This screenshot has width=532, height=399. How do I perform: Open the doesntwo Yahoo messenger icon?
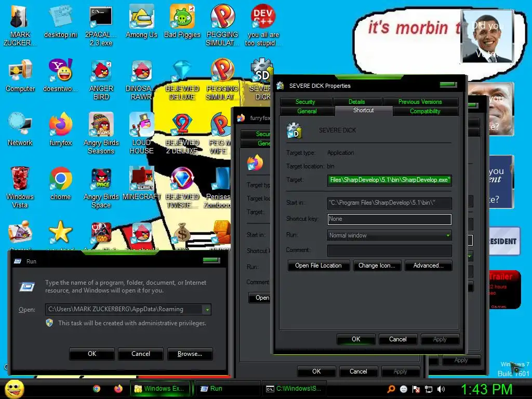coord(60,75)
